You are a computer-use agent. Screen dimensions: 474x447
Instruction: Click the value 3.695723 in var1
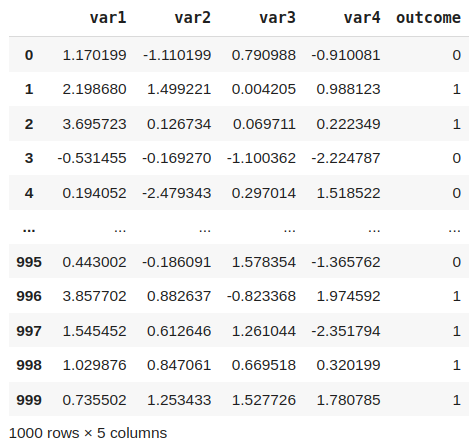pyautogui.click(x=95, y=124)
